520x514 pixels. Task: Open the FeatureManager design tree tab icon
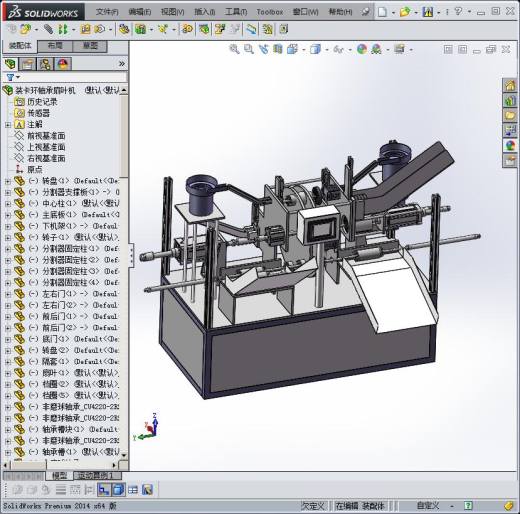10,64
